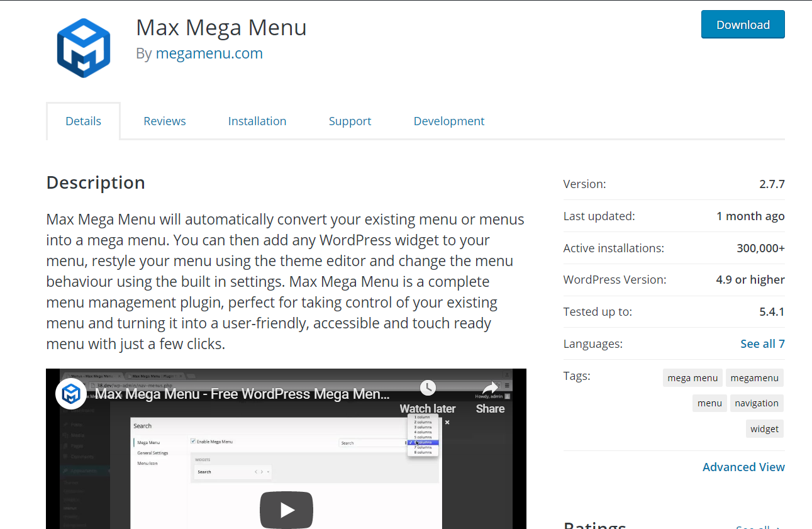Click the widget tag

pos(765,428)
